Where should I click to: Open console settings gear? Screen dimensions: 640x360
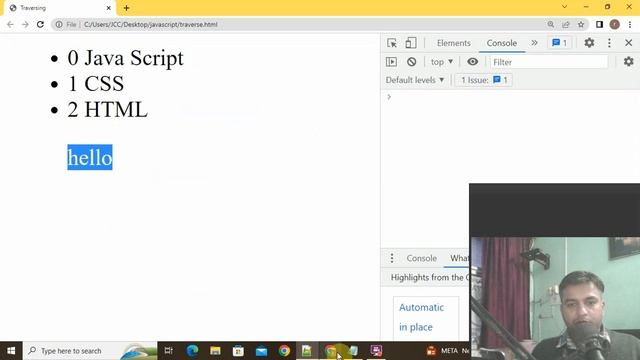(629, 62)
